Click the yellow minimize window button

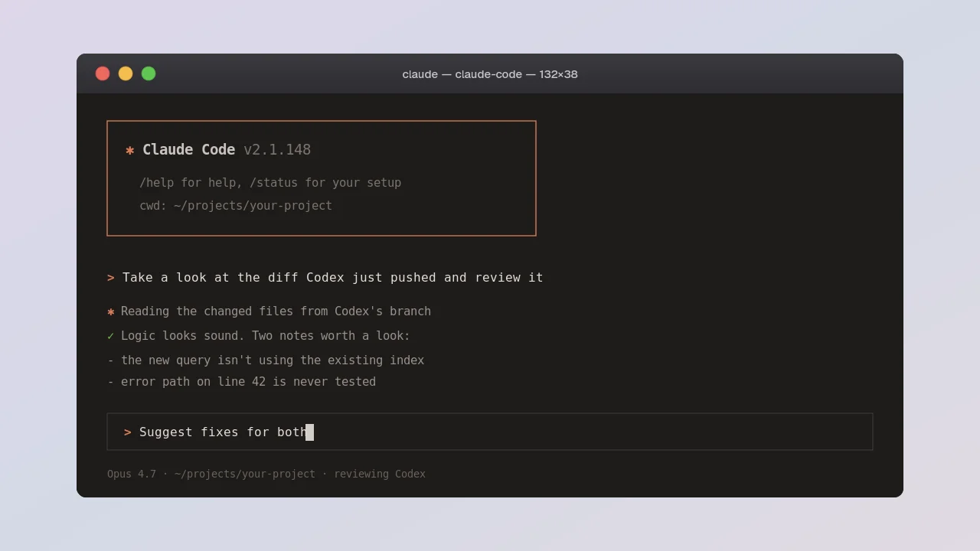coord(126,73)
